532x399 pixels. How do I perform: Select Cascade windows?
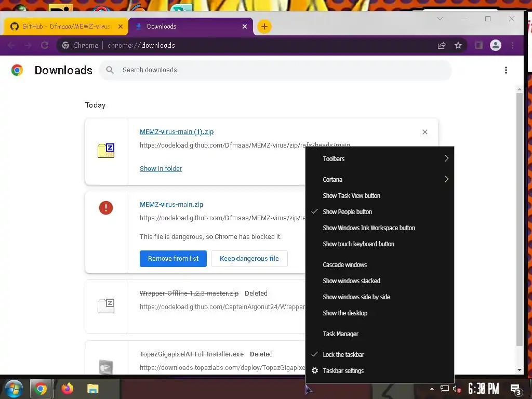pyautogui.click(x=380, y=264)
